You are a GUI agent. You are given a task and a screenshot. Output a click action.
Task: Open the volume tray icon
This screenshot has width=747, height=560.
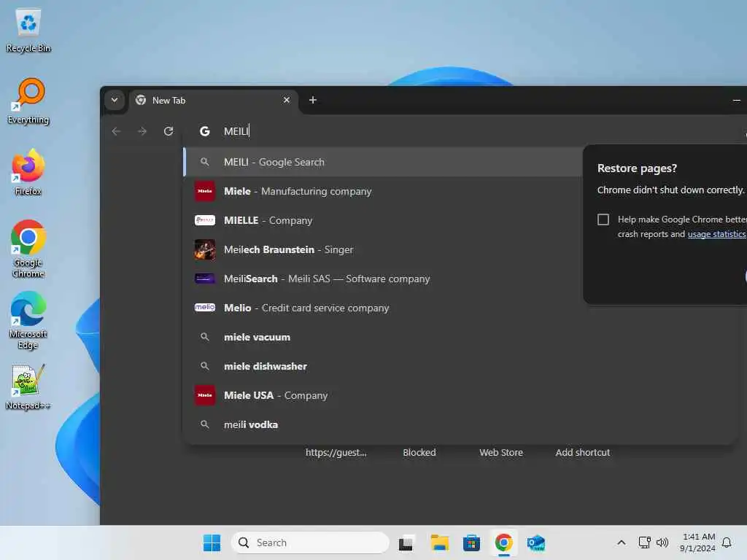[x=662, y=542]
